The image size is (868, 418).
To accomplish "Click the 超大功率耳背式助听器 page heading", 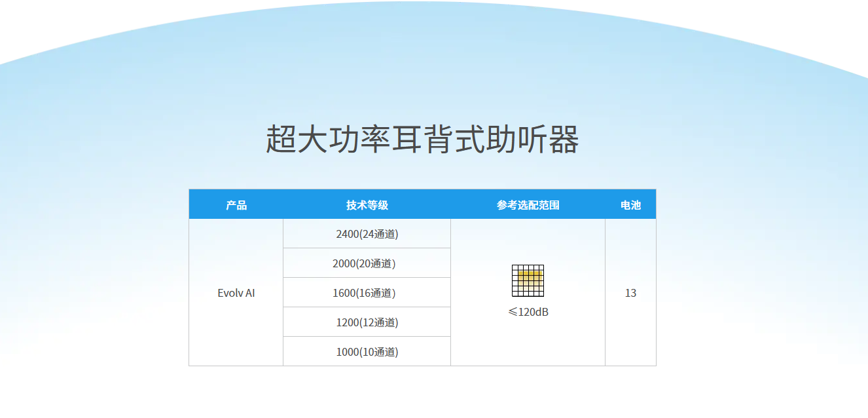I will pyautogui.click(x=422, y=139).
